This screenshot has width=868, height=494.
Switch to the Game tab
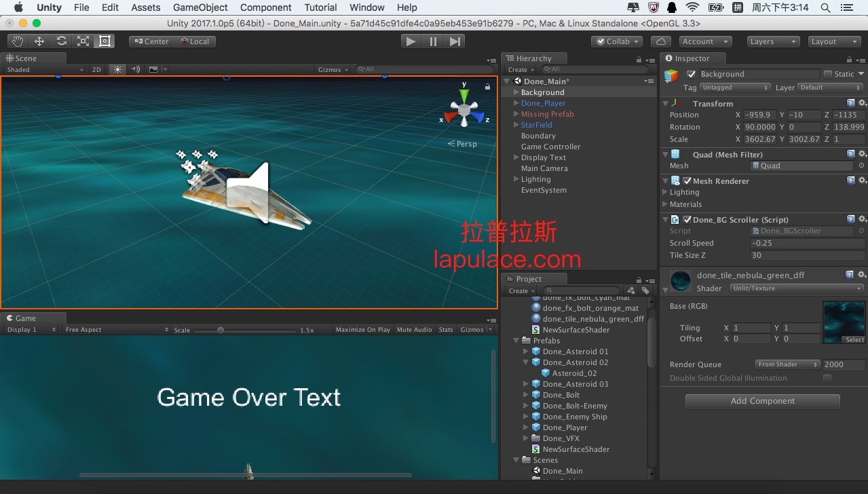(x=26, y=318)
